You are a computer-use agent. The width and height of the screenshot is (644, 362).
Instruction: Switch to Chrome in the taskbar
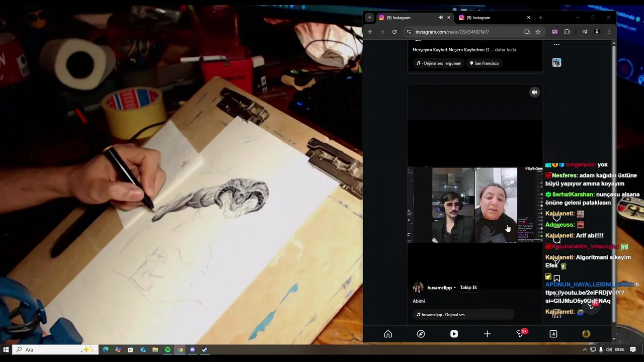click(x=180, y=349)
